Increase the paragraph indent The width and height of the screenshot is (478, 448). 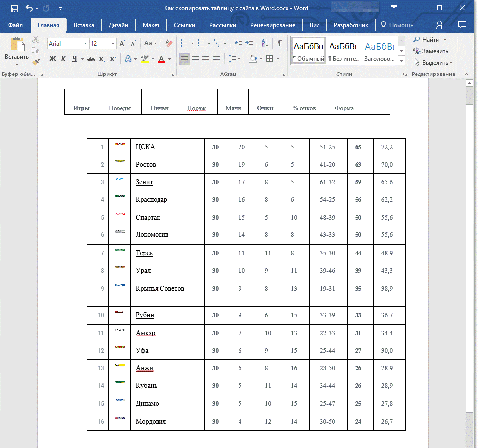(x=249, y=43)
